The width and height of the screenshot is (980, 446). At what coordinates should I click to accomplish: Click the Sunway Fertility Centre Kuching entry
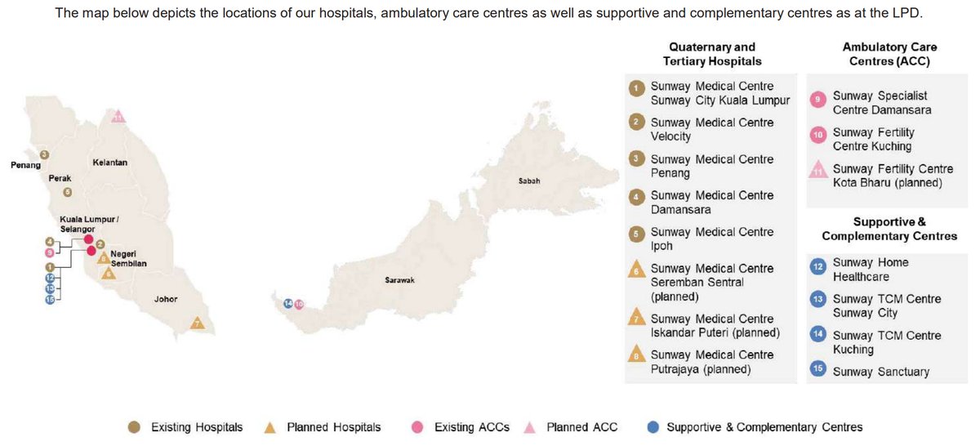click(873, 140)
